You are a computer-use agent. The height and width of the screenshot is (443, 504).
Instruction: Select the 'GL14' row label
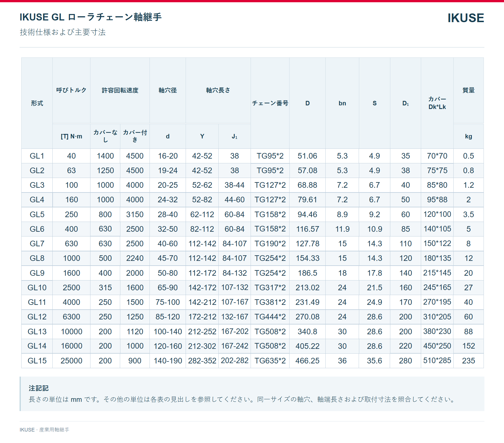[x=37, y=346]
